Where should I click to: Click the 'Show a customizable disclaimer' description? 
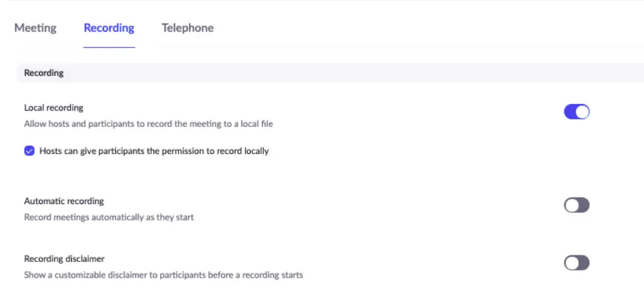tap(163, 274)
